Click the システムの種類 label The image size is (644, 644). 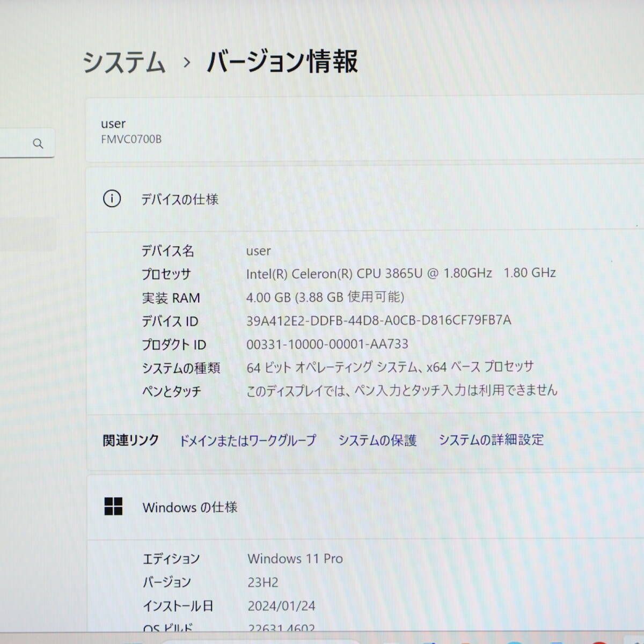pyautogui.click(x=181, y=368)
